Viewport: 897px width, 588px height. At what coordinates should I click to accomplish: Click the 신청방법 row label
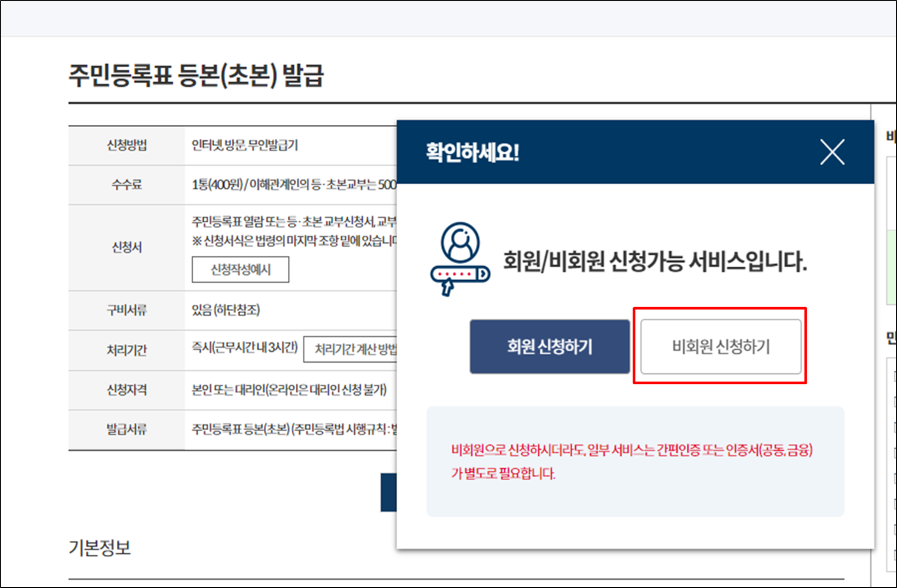pos(126,145)
